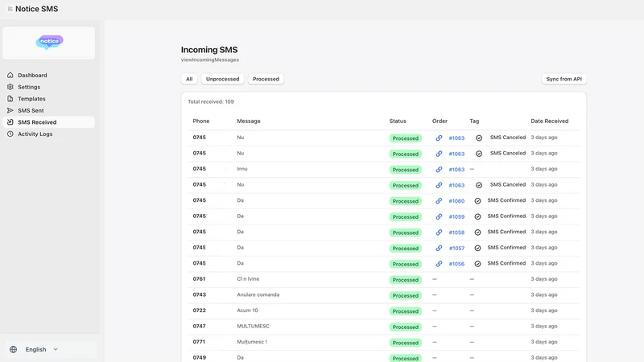Click the link icon beside order #1057
Viewport: 644px width, 362px height.
click(x=439, y=248)
